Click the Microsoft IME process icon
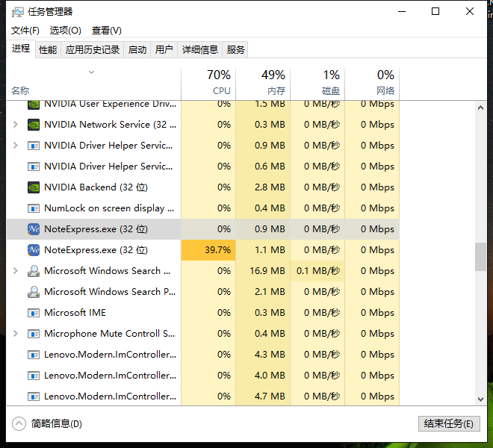 point(34,313)
